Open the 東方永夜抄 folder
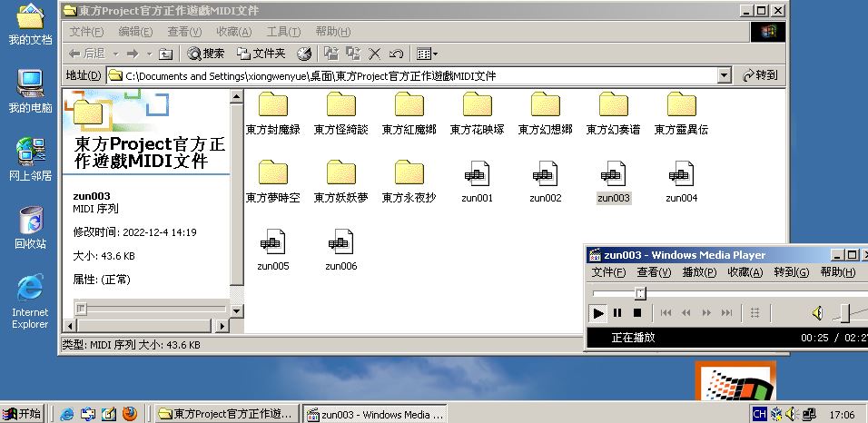868x423 pixels. pyautogui.click(x=409, y=181)
